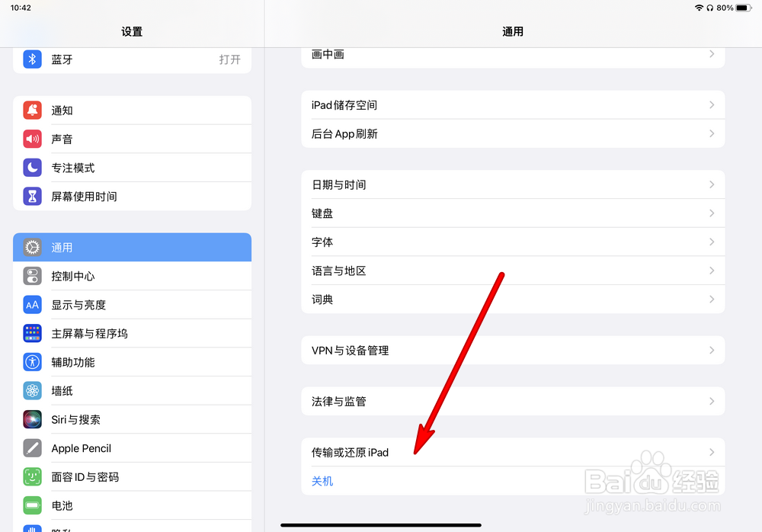Open 键盘 settings label
The height and width of the screenshot is (532, 762).
[322, 213]
